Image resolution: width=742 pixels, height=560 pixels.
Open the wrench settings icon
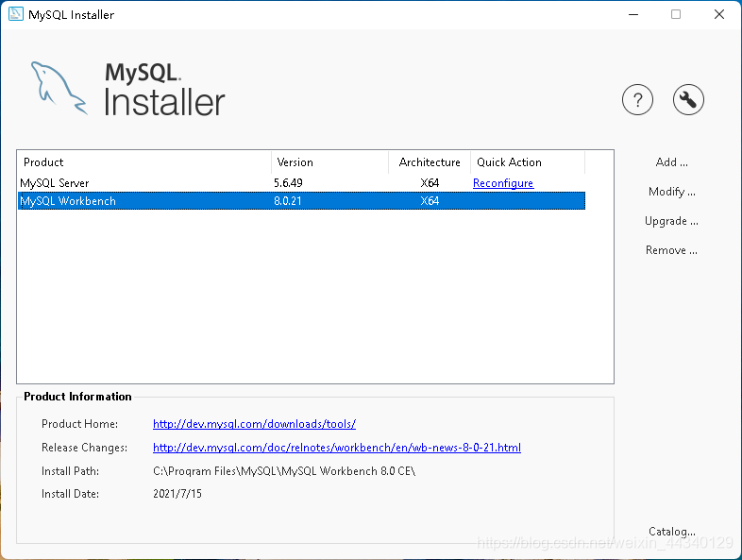pos(688,100)
